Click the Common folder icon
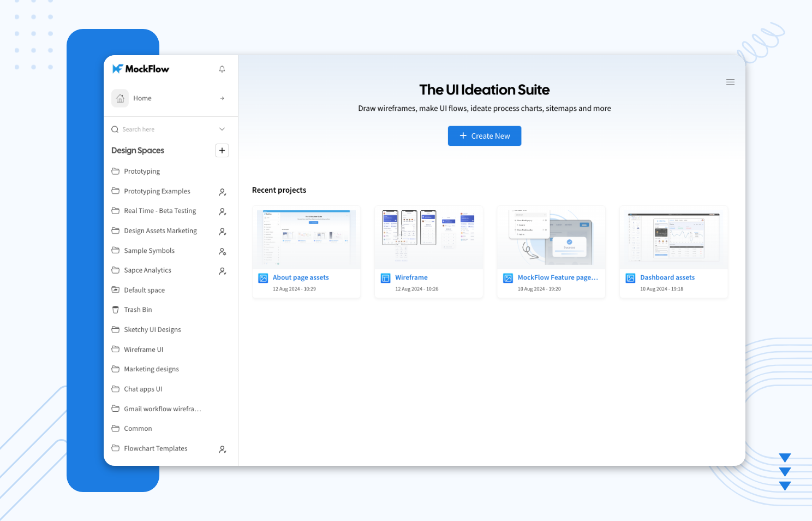 116,428
